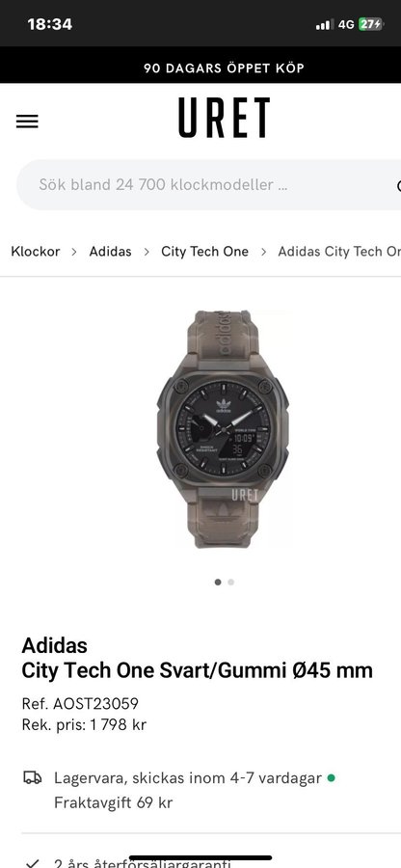Open the hamburger menu
This screenshot has height=868, width=401.
point(27,122)
